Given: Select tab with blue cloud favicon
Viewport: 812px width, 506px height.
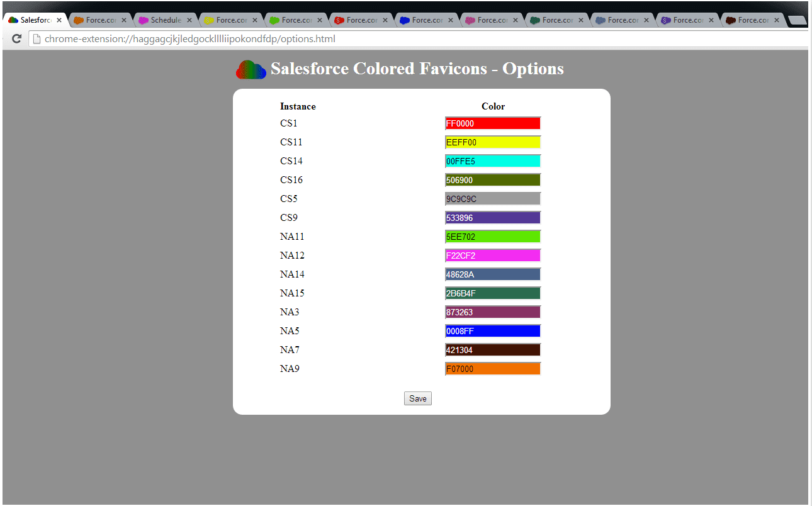Looking at the screenshot, I should coord(426,20).
